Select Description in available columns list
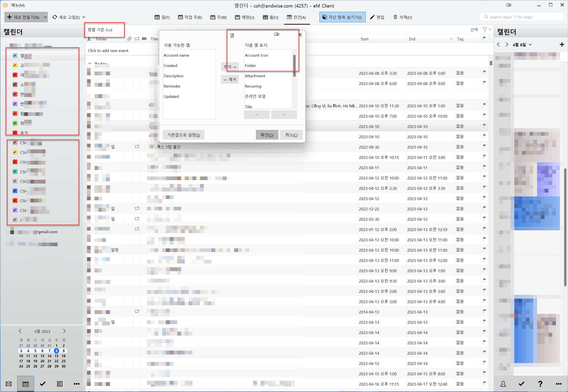Screen dimensions: 568x392 pos(174,76)
